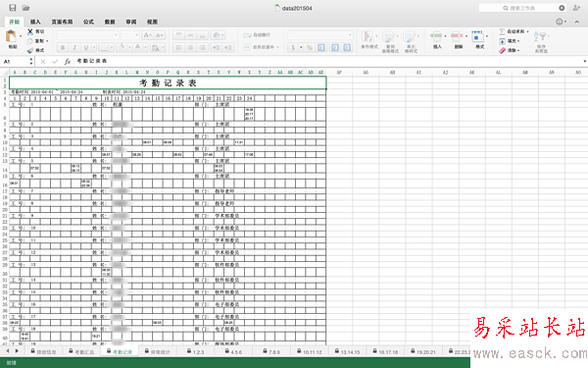Click the Save icon in title bar
Viewport: 588px width, 368px height.
(x=13, y=8)
